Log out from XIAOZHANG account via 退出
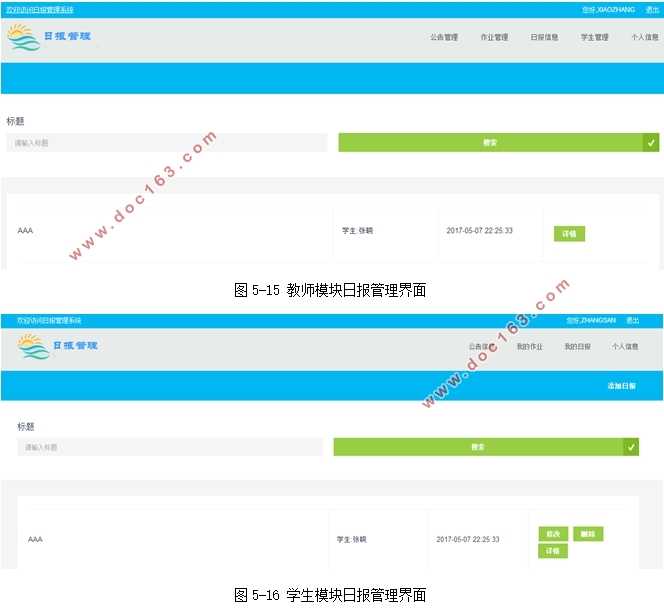This screenshot has width=664, height=611. (652, 10)
